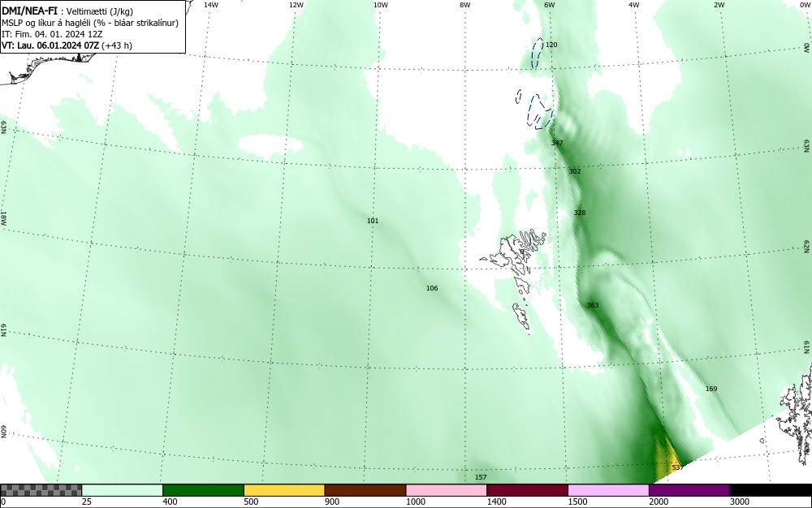Click the purple 2000–3000 legend swatch

click(x=689, y=490)
